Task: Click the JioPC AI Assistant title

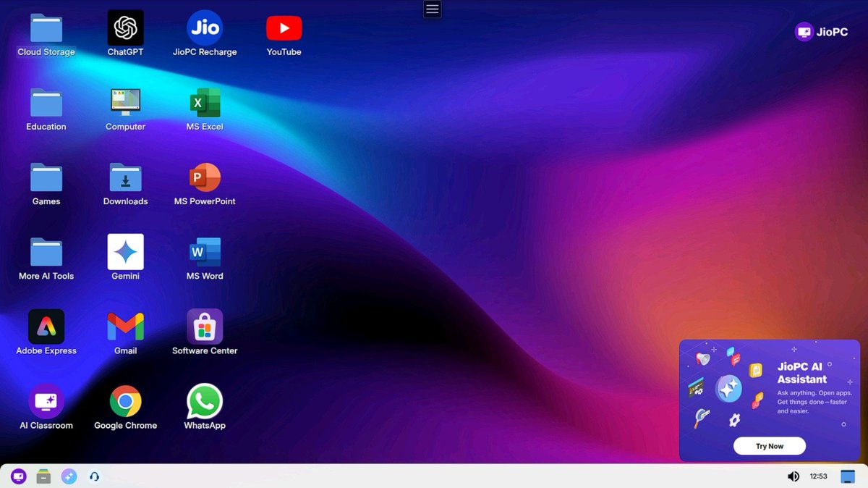Action: pyautogui.click(x=802, y=373)
